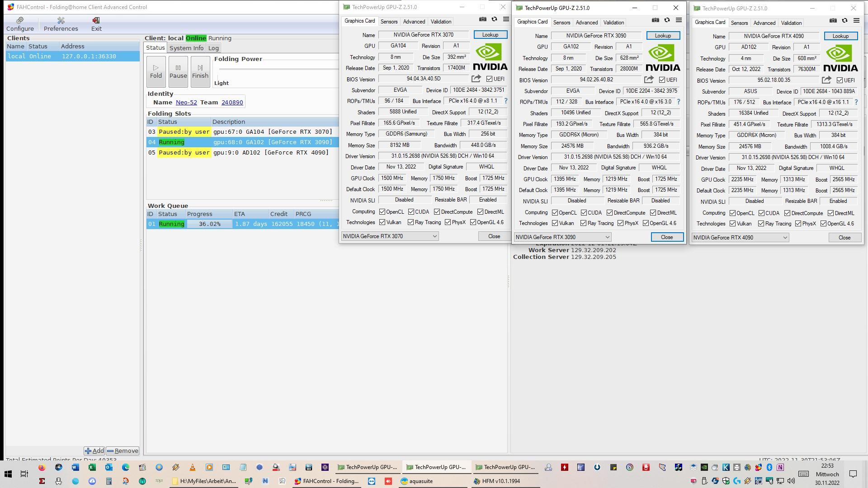The image size is (868, 488).
Task: Toggle PhysX checkbox in RTX 3090 window
Action: pyautogui.click(x=620, y=223)
